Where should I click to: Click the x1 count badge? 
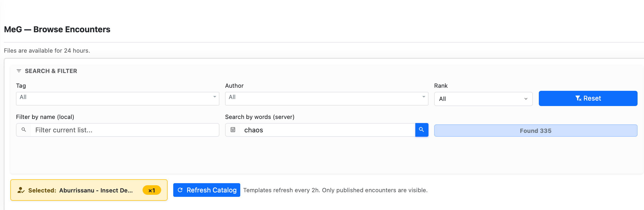tap(152, 190)
